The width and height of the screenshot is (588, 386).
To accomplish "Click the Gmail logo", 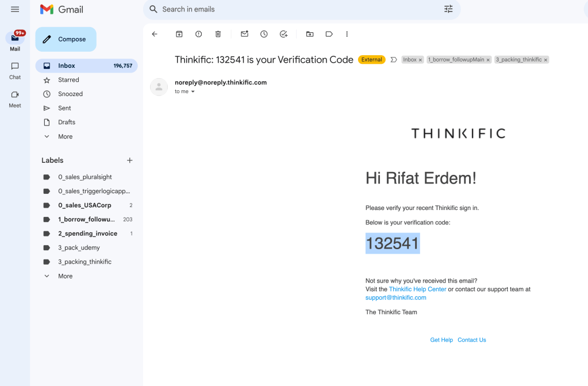I will coord(62,9).
